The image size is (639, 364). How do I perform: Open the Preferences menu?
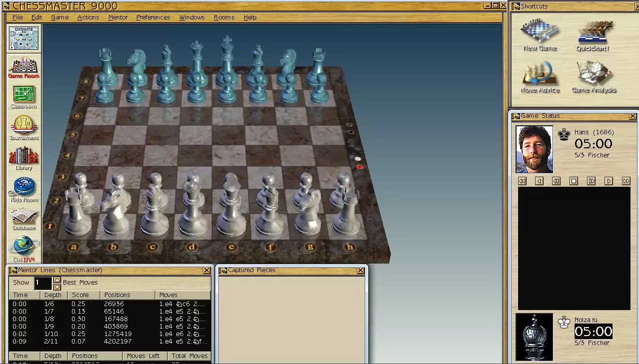point(153,17)
